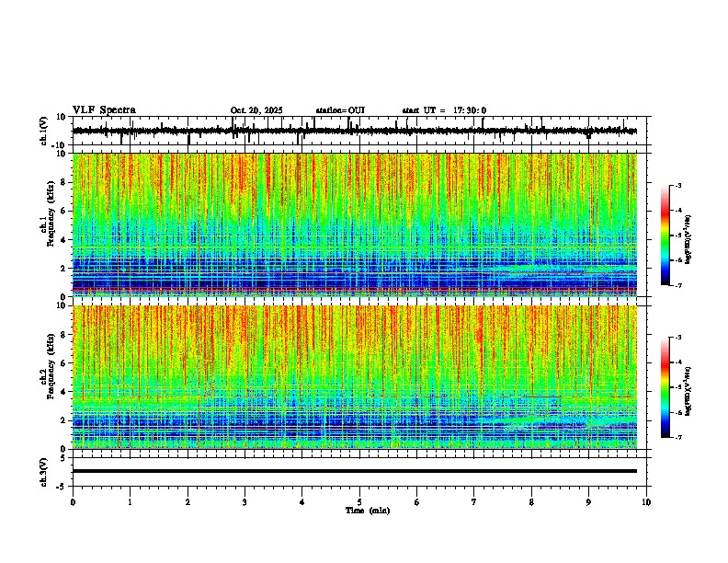
Task: Click the "3" tick on the time axis
Action: pyautogui.click(x=245, y=502)
